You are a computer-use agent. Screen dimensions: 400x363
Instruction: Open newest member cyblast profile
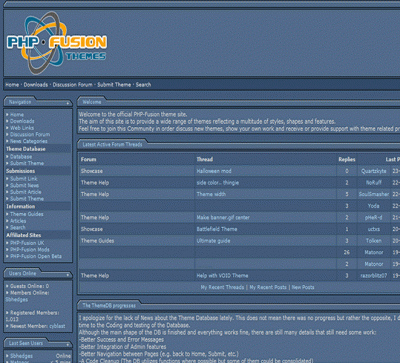point(57,326)
